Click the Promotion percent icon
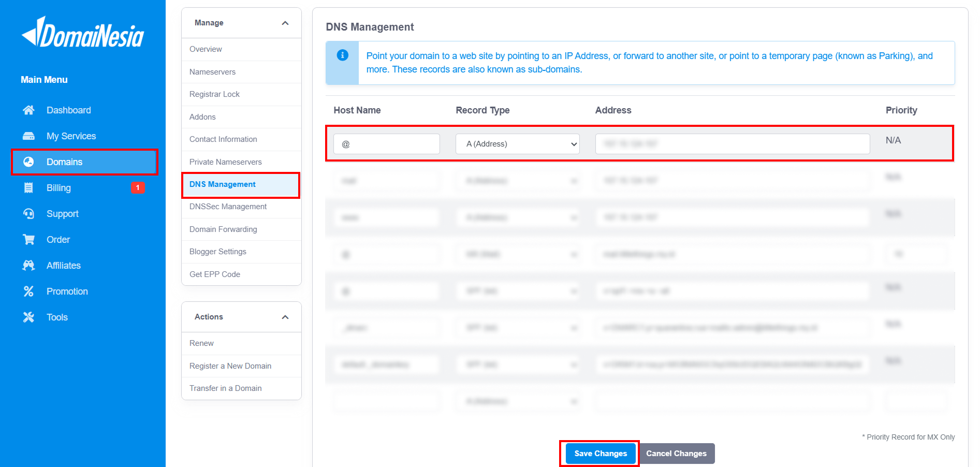This screenshot has height=467, width=980. (x=30, y=291)
